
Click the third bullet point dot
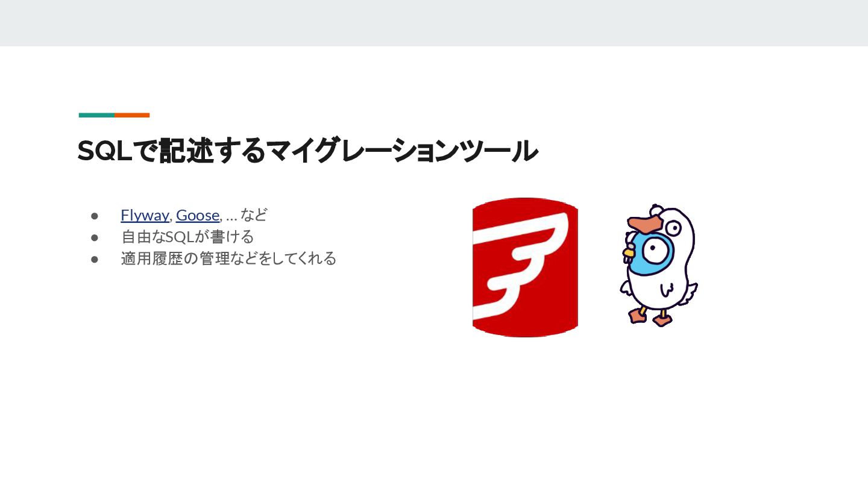point(95,259)
